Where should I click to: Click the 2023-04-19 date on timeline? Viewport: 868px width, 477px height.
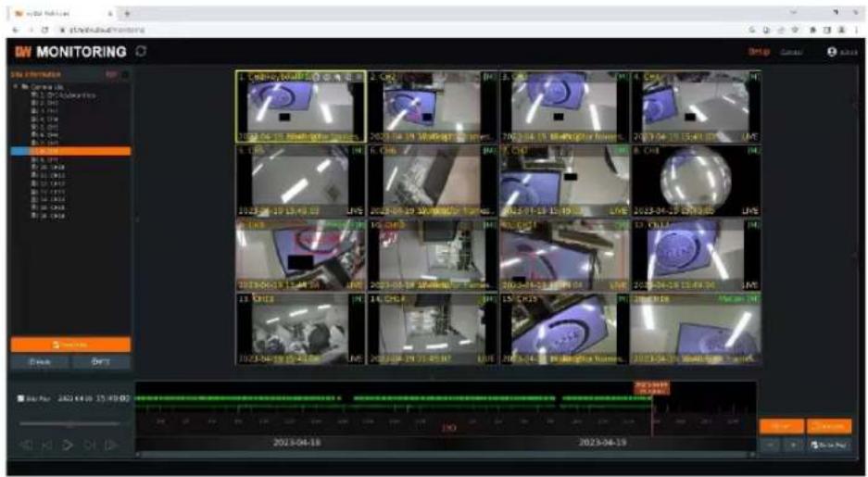point(602,443)
